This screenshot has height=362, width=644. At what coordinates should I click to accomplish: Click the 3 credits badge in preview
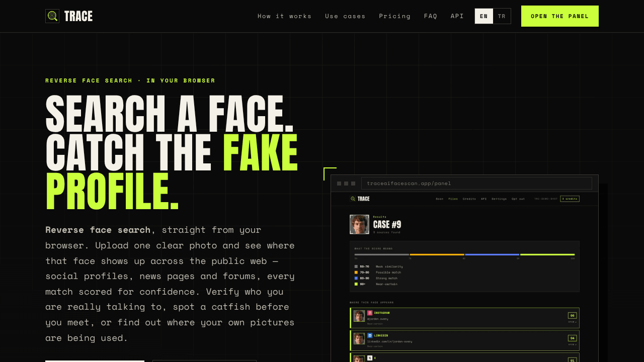(x=570, y=199)
